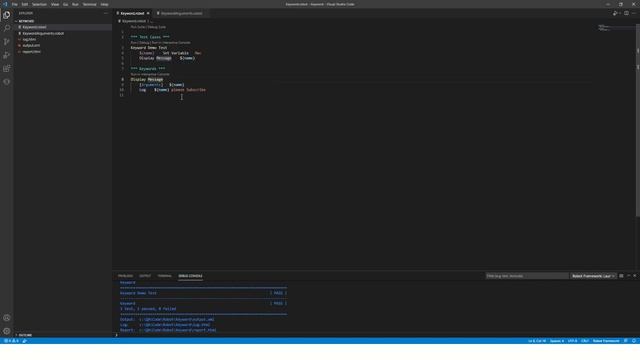Select output.xml in the Explorer tree
640x360 pixels.
(x=31, y=45)
